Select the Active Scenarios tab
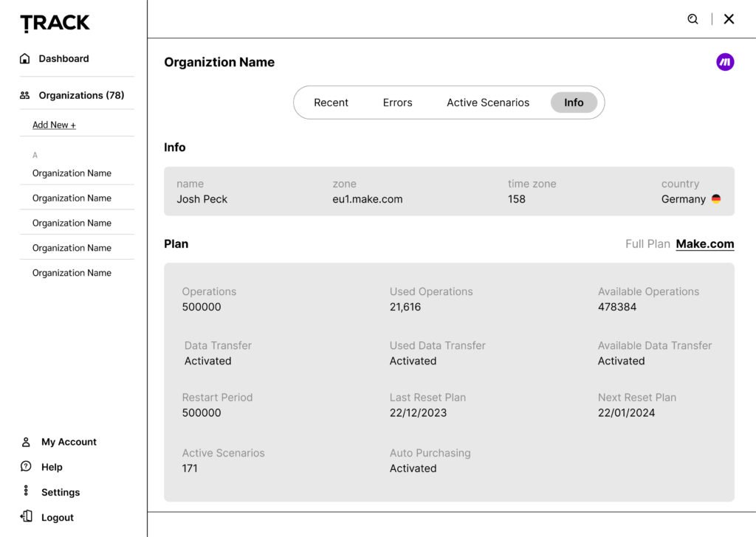The height and width of the screenshot is (537, 756). point(488,103)
